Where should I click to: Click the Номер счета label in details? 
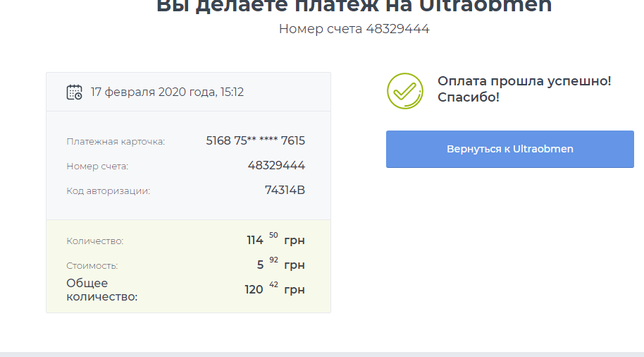pyautogui.click(x=97, y=167)
